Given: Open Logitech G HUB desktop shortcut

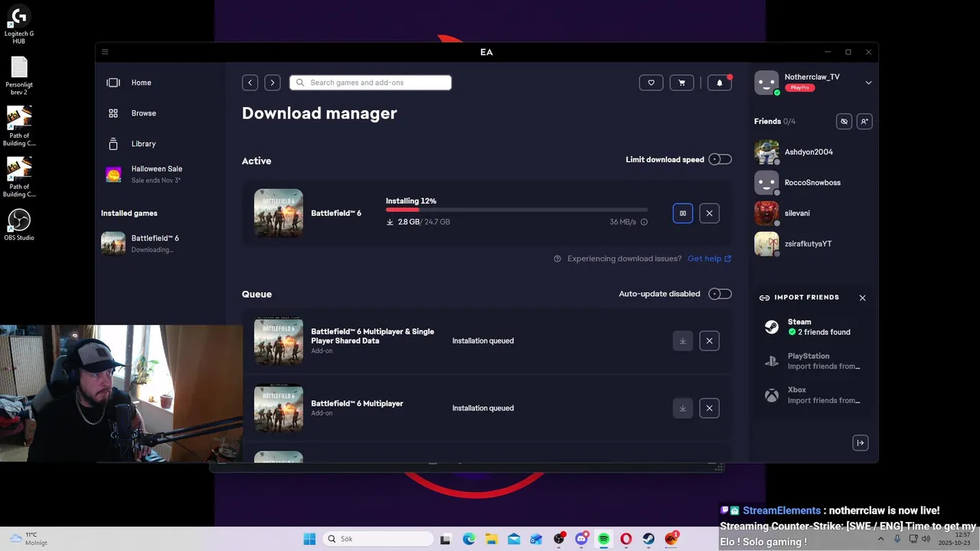Looking at the screenshot, I should pyautogui.click(x=19, y=24).
